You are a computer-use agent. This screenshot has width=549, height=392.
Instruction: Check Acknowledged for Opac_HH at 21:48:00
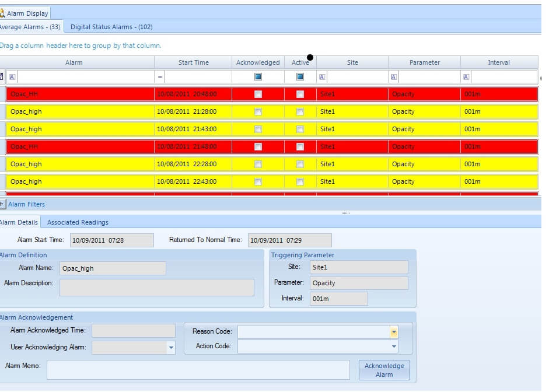258,146
